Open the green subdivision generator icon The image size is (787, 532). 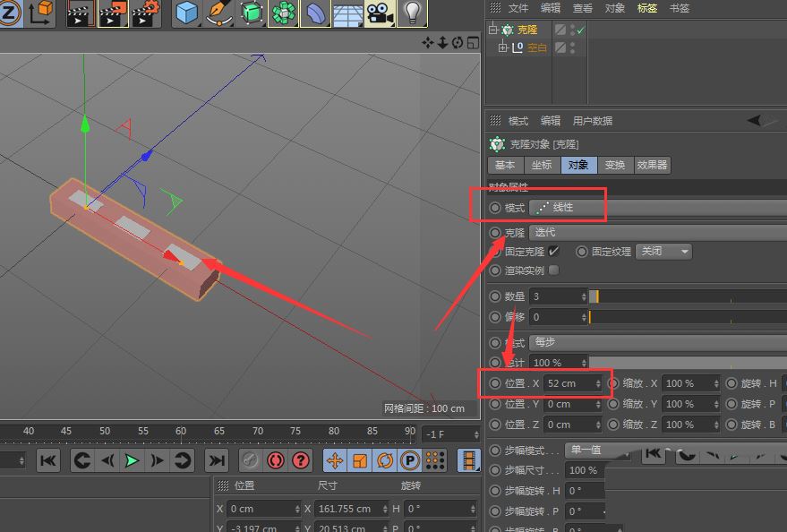point(251,13)
